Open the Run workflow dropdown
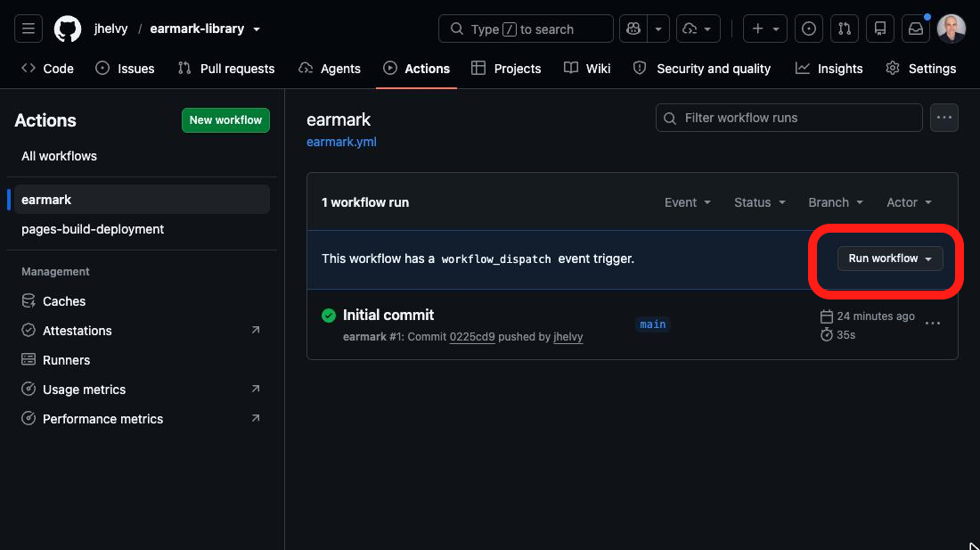 pyautogui.click(x=890, y=259)
